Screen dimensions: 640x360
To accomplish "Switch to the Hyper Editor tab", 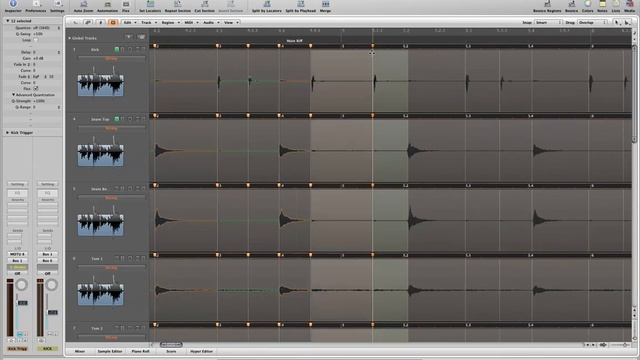I will pyautogui.click(x=202, y=351).
